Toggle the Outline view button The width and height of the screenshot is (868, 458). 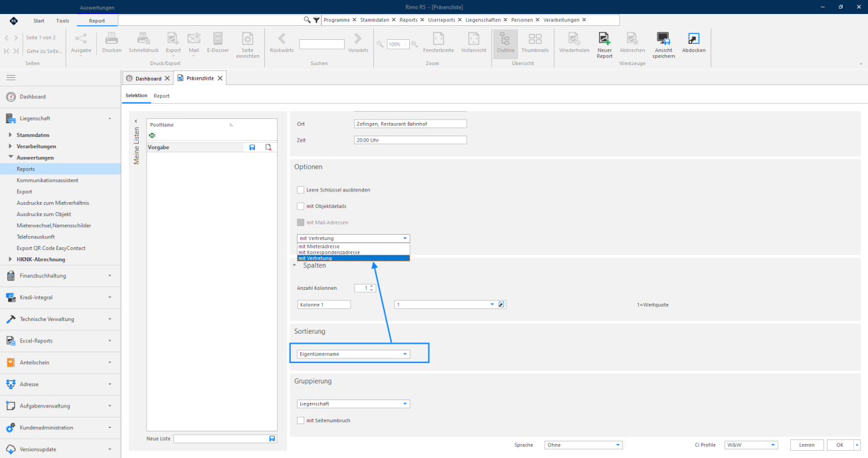pos(505,44)
